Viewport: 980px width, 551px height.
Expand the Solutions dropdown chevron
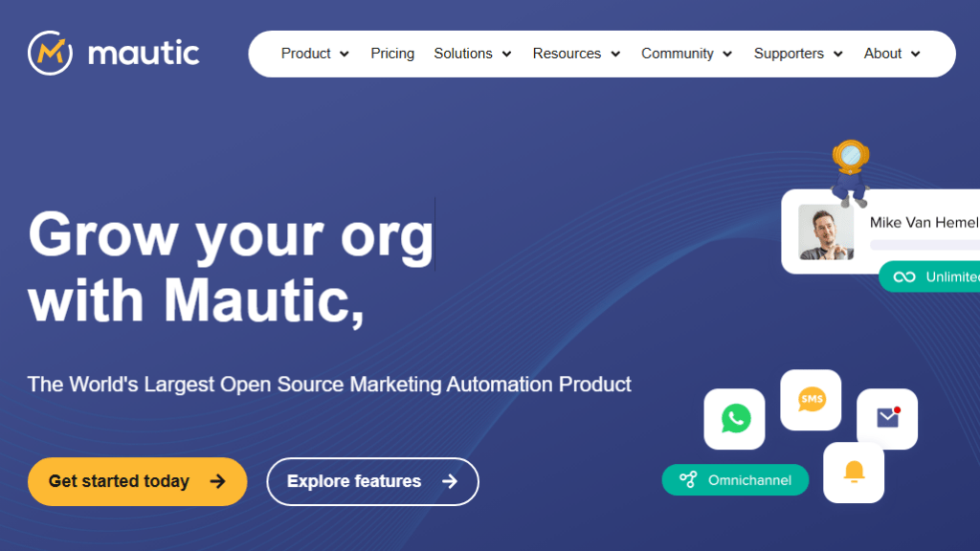506,55
